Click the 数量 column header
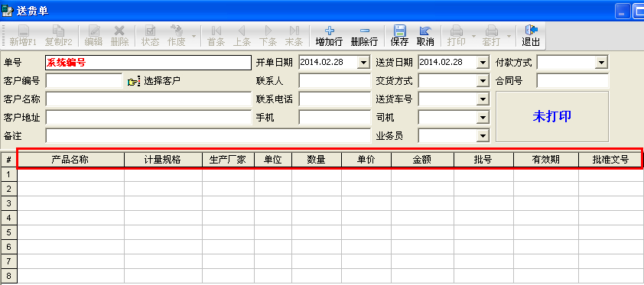 tap(317, 160)
